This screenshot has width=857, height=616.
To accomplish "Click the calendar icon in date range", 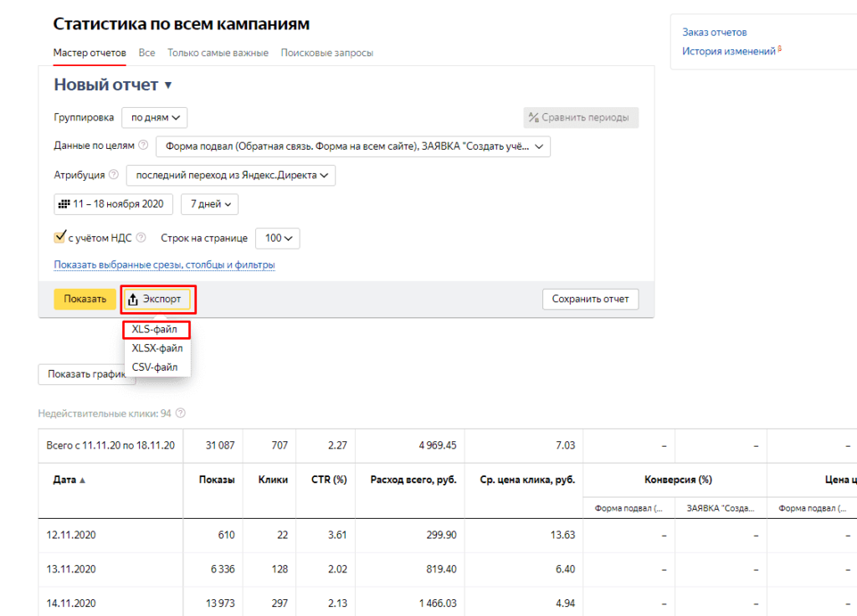I will [64, 204].
